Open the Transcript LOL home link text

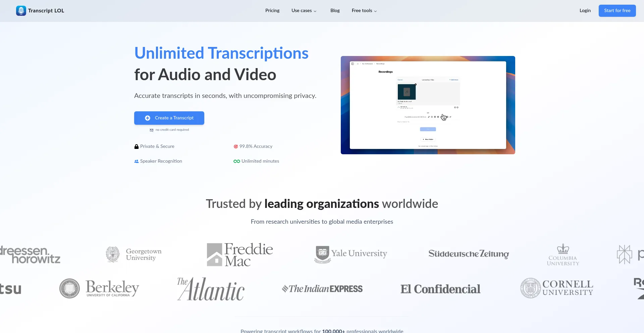pos(46,11)
